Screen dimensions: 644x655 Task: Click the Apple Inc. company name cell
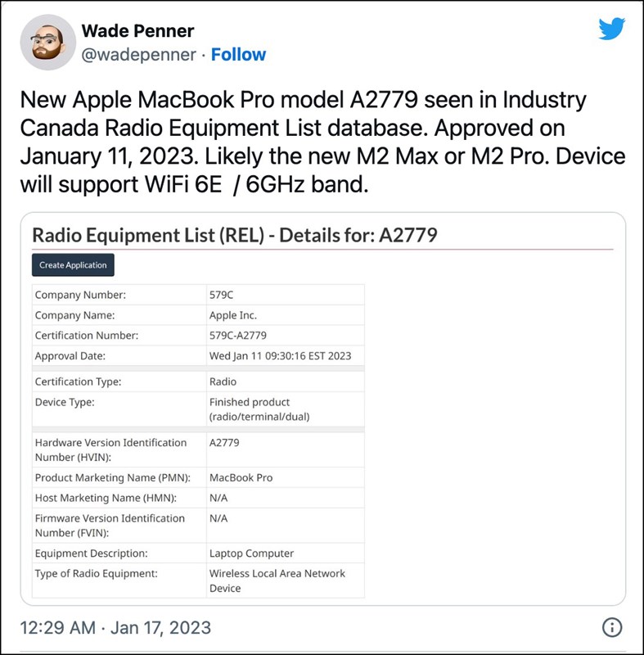pos(286,315)
